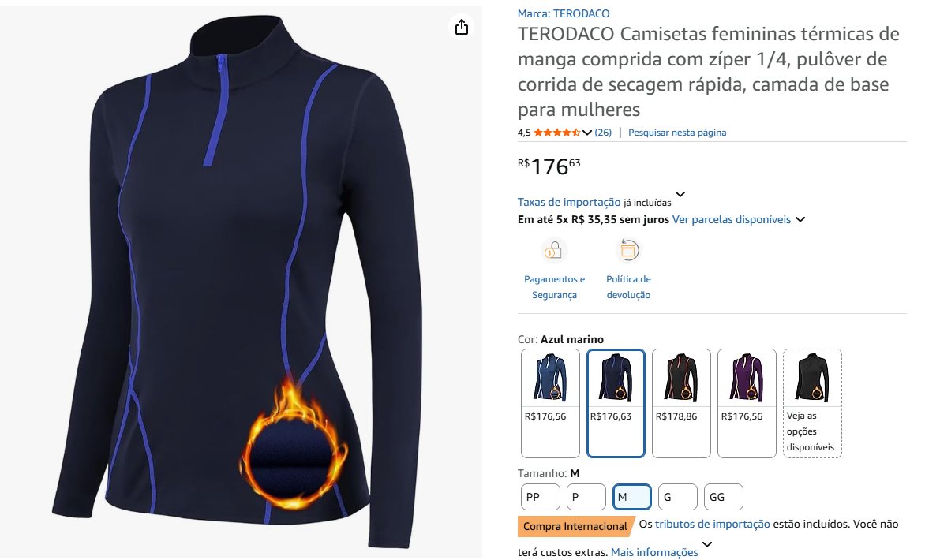This screenshot has height=560, width=925.
Task: Click Pesquisar nesta página link
Action: 677,133
